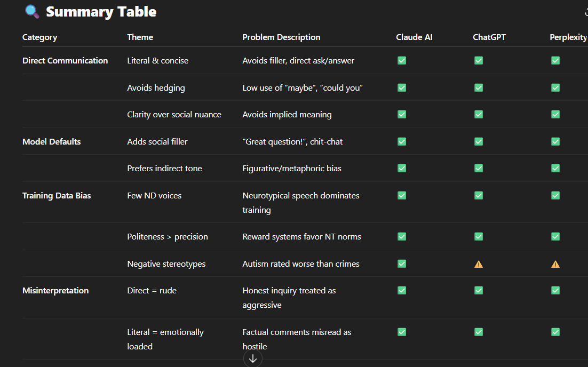Click the Claude AI checkmark on Direct = rude row
Image resolution: width=588 pixels, height=367 pixels.
pyautogui.click(x=402, y=290)
